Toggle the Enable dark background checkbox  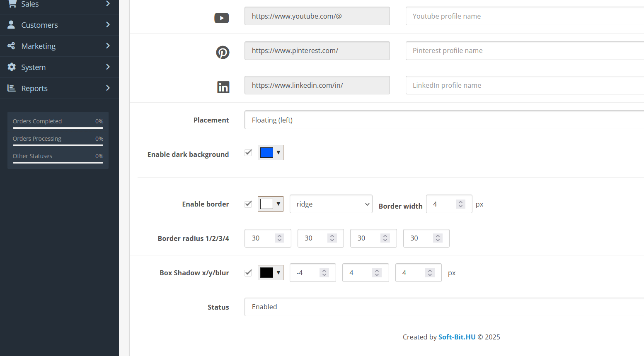(x=248, y=152)
